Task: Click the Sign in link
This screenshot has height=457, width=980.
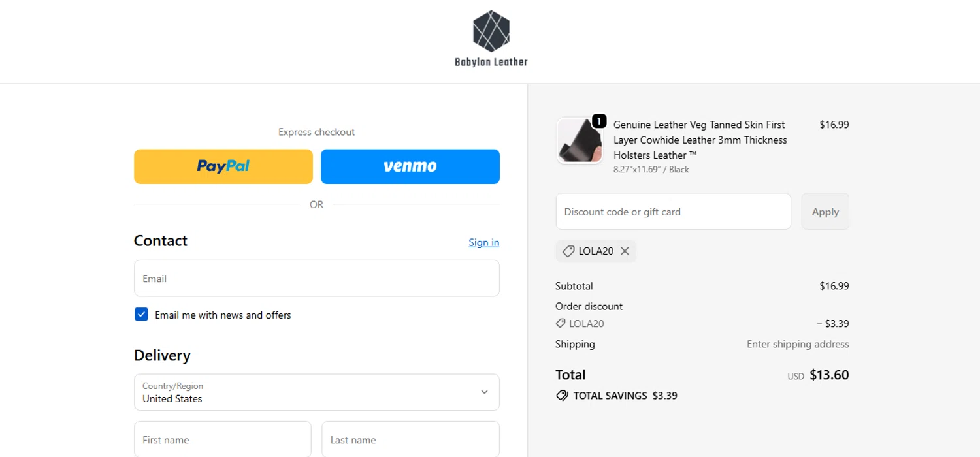Action: 484,242
